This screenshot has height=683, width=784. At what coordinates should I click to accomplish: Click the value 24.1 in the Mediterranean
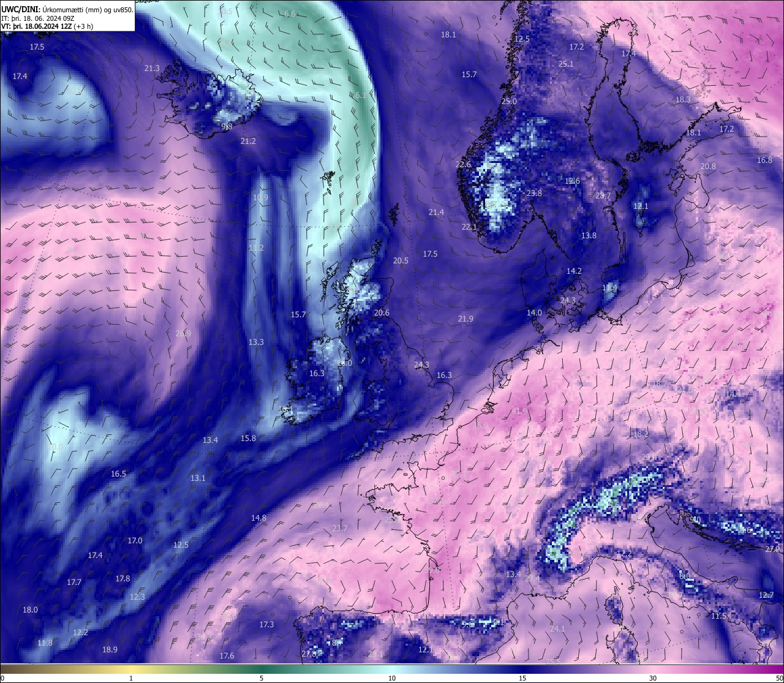[557, 628]
